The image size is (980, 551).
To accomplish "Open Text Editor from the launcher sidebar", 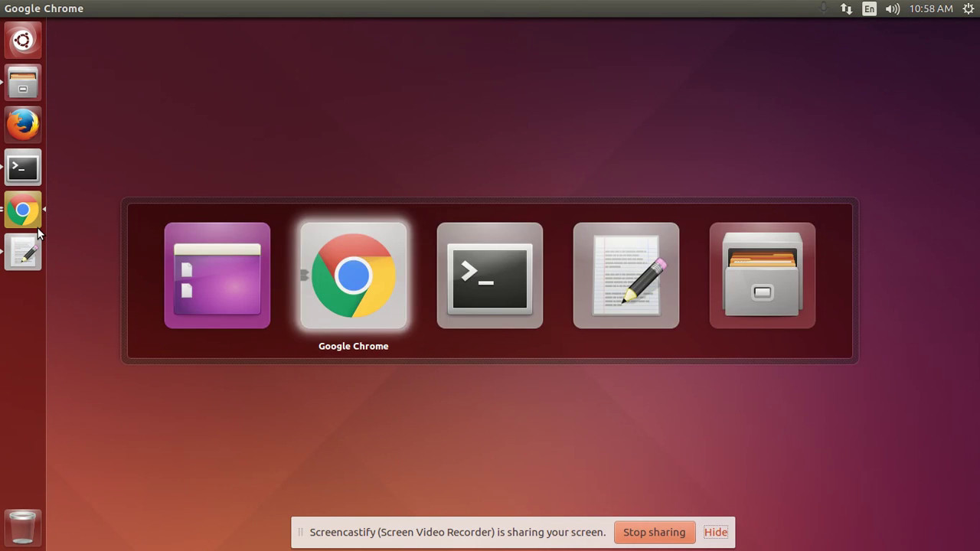I will [x=23, y=253].
